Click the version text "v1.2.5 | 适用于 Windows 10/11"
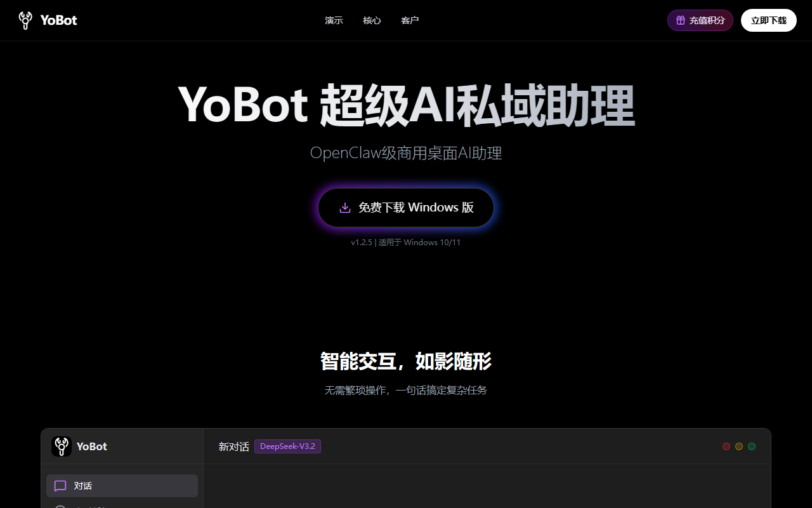The image size is (812, 508). [x=406, y=243]
